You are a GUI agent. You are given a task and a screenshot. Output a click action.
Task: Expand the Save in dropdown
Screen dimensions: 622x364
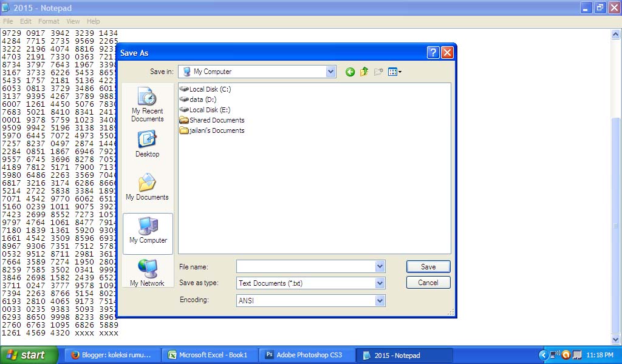point(330,72)
